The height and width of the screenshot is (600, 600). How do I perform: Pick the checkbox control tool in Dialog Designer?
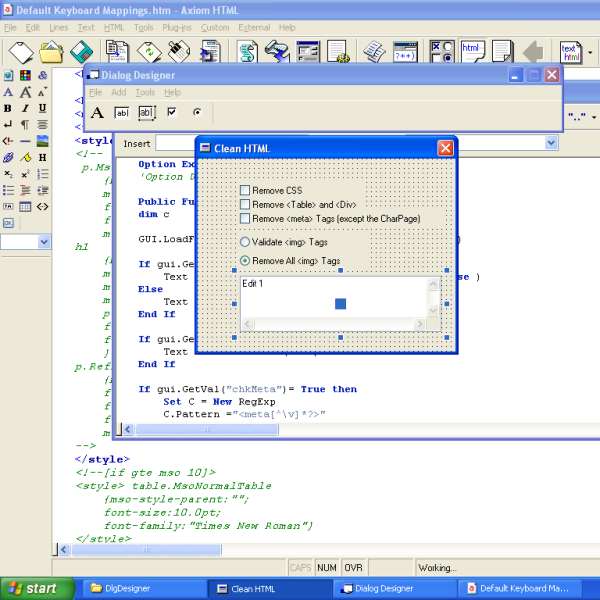click(x=172, y=113)
